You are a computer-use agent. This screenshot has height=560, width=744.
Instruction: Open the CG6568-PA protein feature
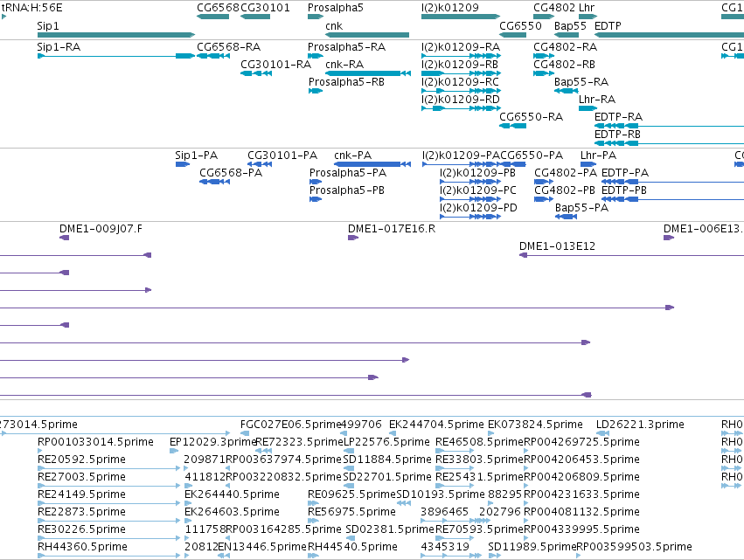click(215, 182)
